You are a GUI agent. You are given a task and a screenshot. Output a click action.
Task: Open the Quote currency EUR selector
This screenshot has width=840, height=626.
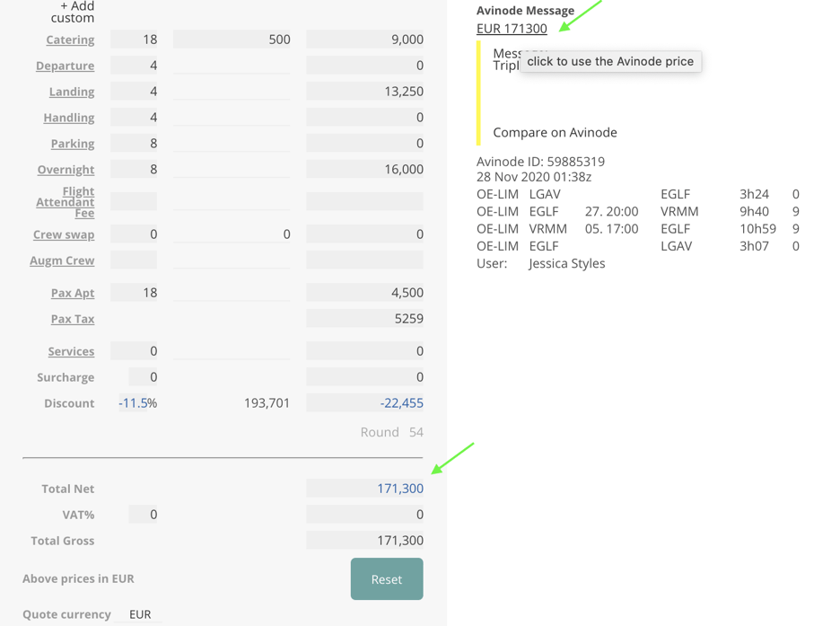point(140,614)
